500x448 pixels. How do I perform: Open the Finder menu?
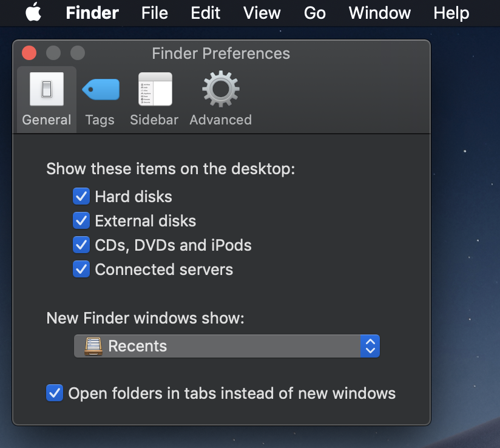pos(92,13)
